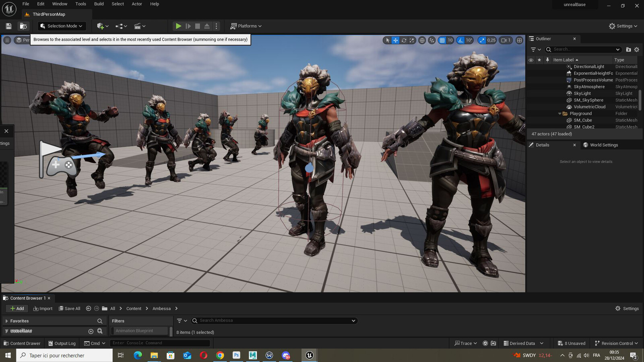Open Outliner filter options icon
This screenshot has width=644, height=362.
[536, 49]
